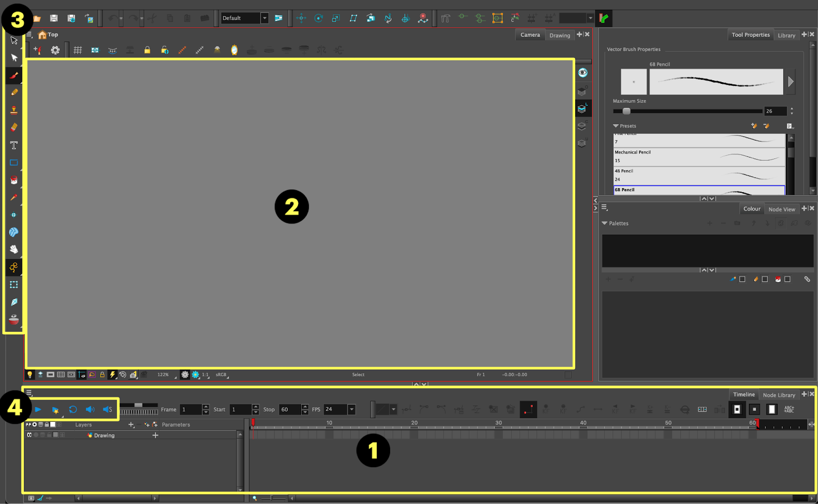Collapse the Presets section
This screenshot has height=504, width=818.
click(x=616, y=126)
